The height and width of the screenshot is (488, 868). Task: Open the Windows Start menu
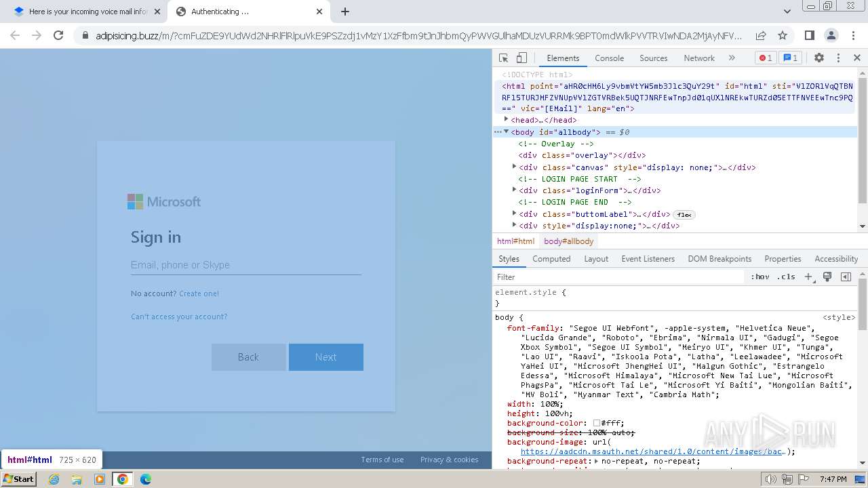coord(18,479)
